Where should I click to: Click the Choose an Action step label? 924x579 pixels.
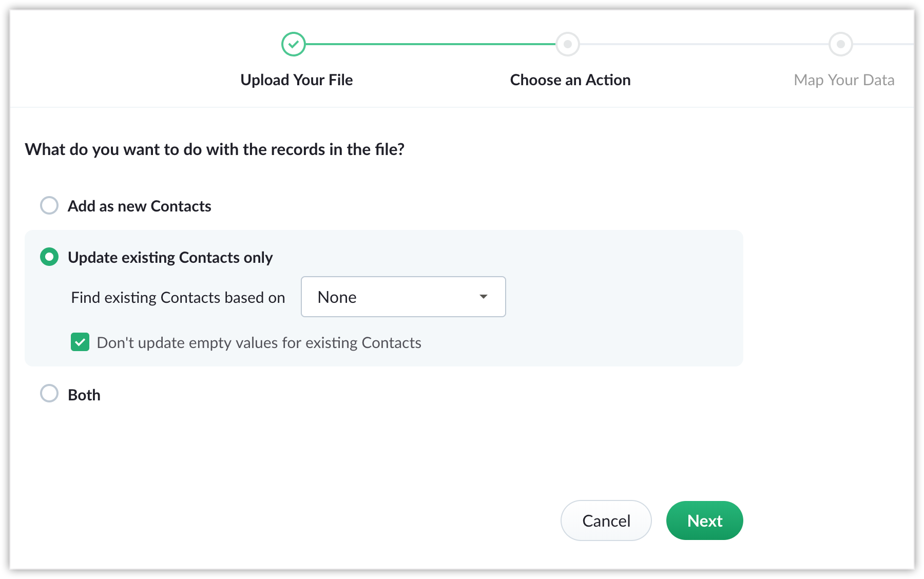coord(570,80)
